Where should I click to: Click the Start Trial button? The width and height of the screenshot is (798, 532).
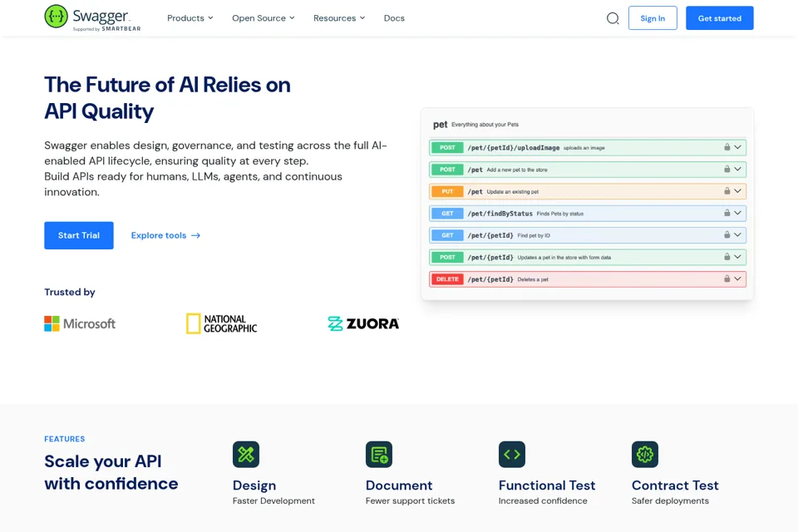click(79, 235)
